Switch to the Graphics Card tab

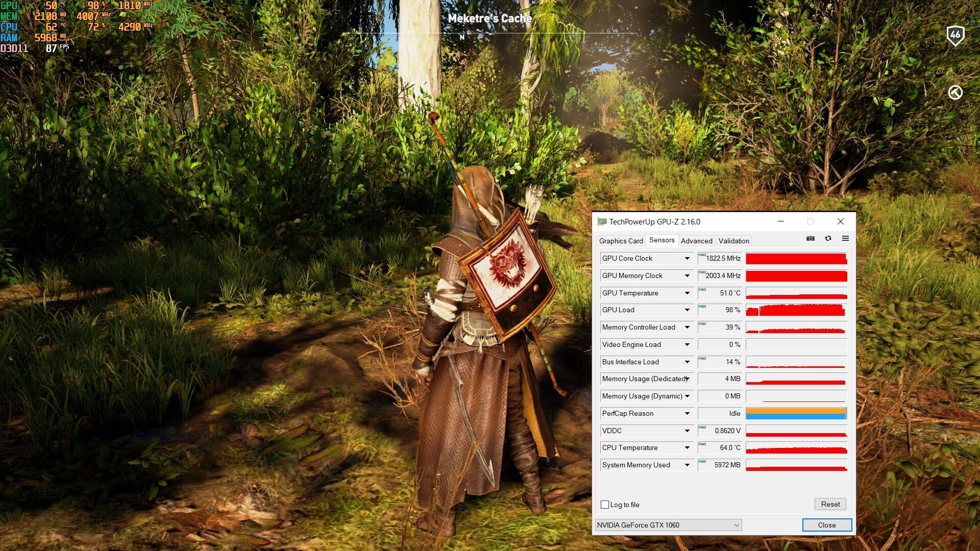point(621,241)
